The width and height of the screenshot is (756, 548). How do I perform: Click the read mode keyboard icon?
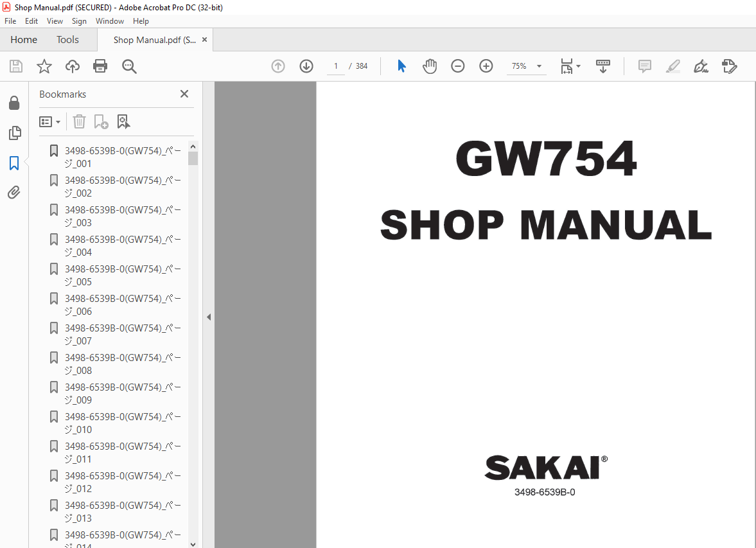(602, 66)
